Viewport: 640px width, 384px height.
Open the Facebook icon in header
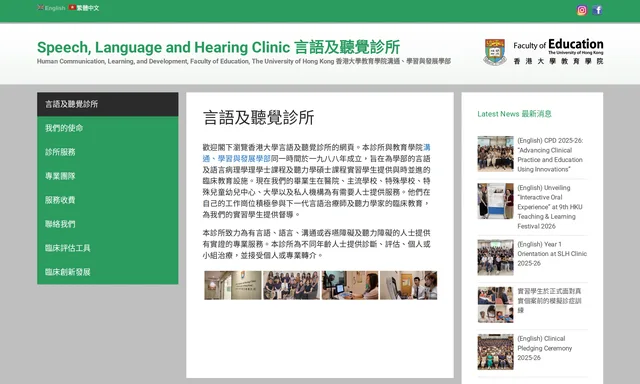point(597,10)
